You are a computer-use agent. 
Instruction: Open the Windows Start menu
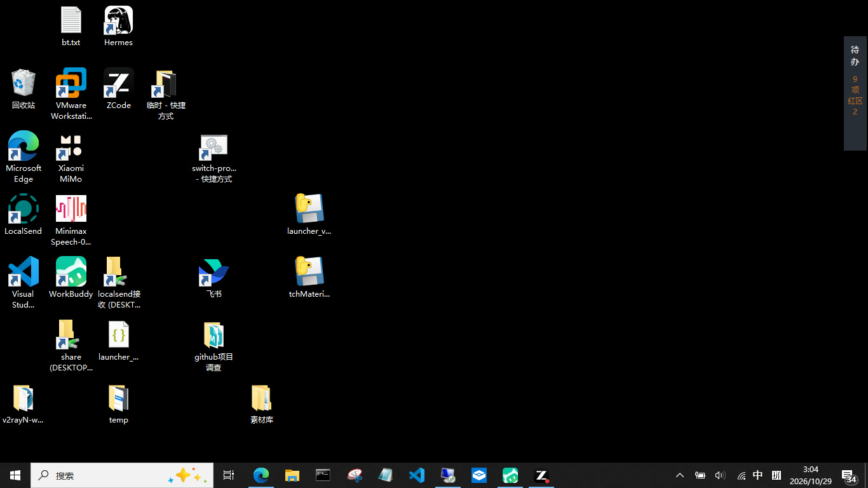tap(15, 475)
